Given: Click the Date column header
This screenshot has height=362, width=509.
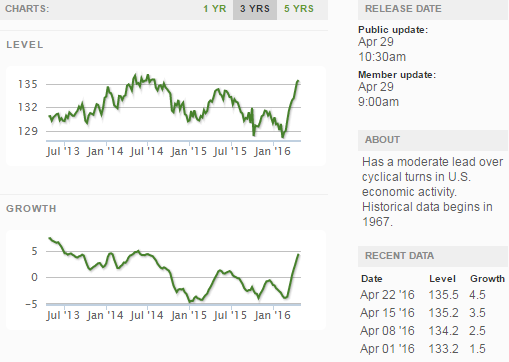Looking at the screenshot, I should tap(372, 279).
